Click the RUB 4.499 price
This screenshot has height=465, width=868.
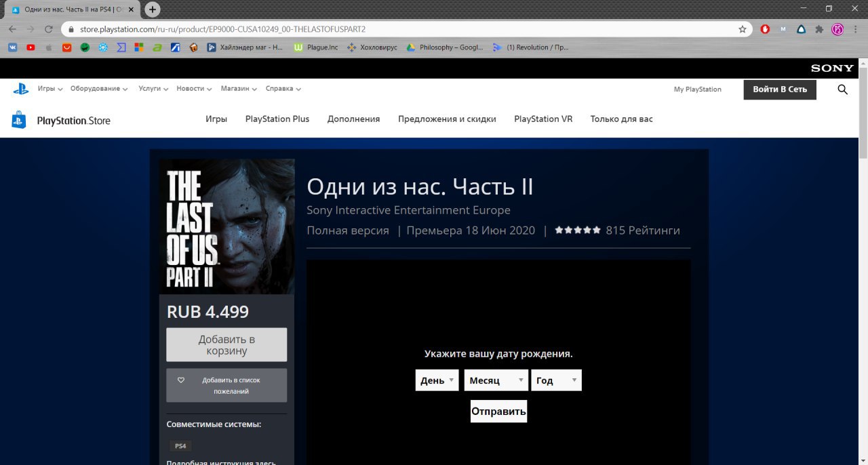point(208,312)
